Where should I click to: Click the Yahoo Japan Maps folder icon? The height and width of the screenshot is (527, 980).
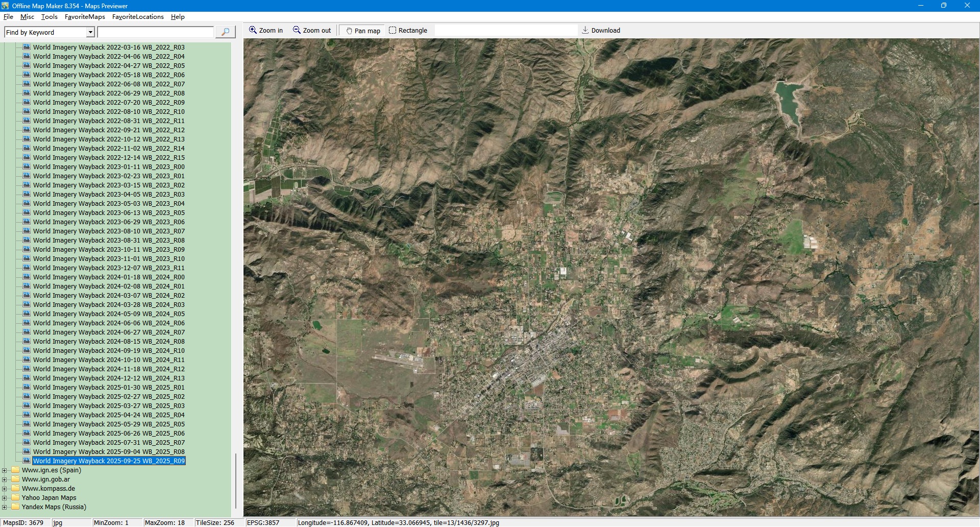[x=15, y=497]
